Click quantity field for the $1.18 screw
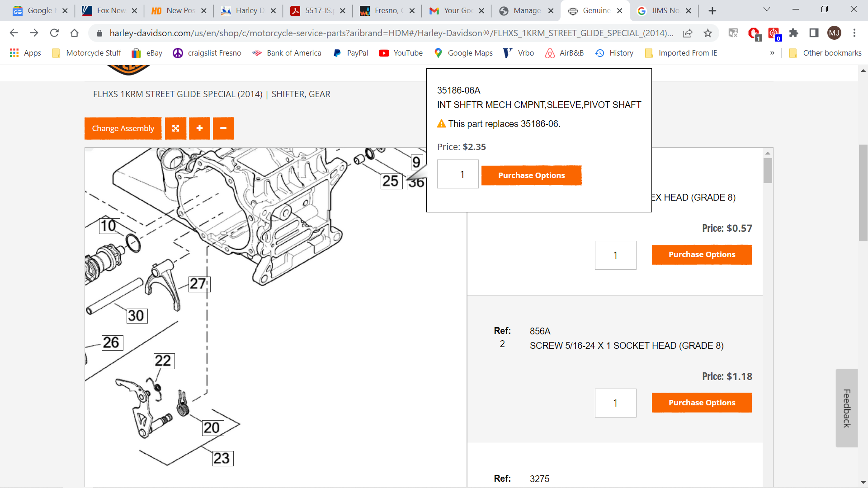 [615, 403]
